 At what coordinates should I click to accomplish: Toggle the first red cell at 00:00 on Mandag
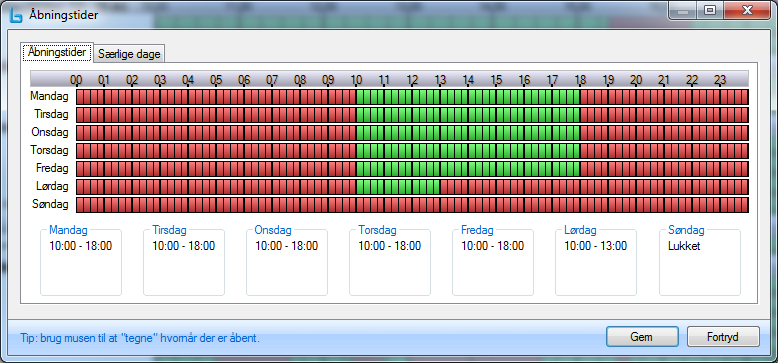79,97
